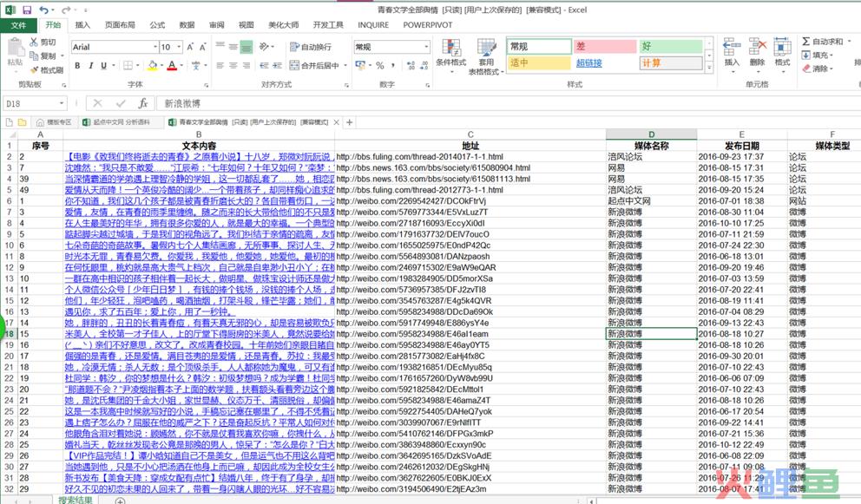This screenshot has width=861, height=504.
Task: Toggle 自动换行 wrap text
Action: [311, 47]
